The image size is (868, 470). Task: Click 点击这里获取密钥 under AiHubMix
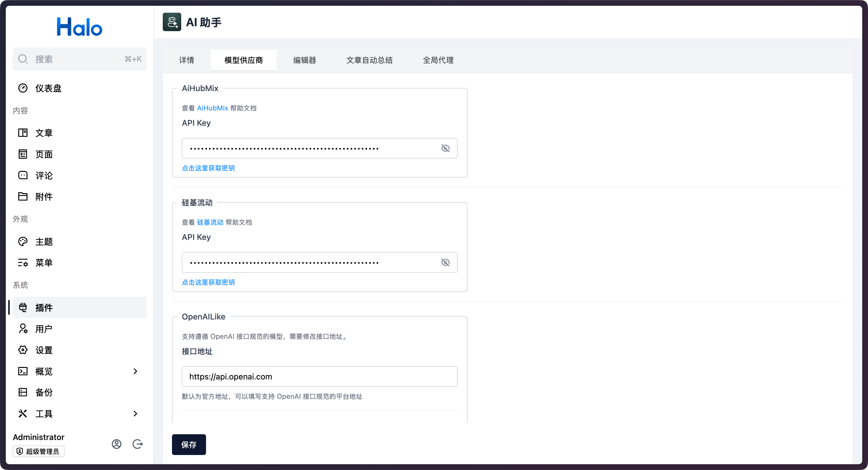tap(208, 168)
